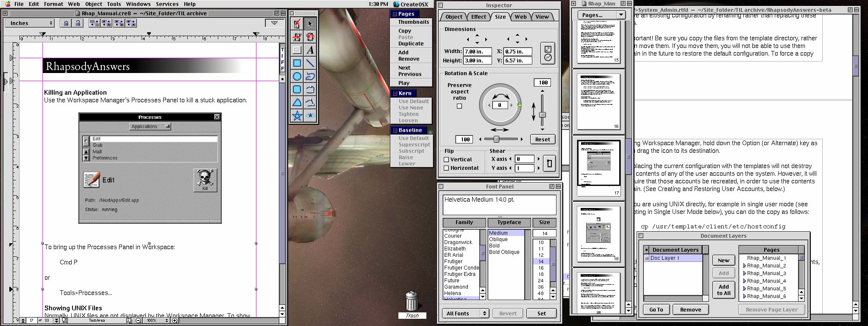Pick the polyline segment tool
The width and height of the screenshot is (868, 326).
[x=310, y=103]
